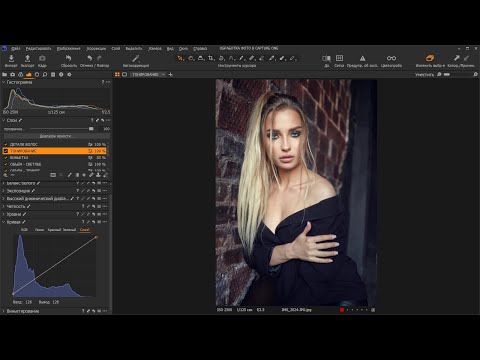Click the До before/after icon

[326, 58]
